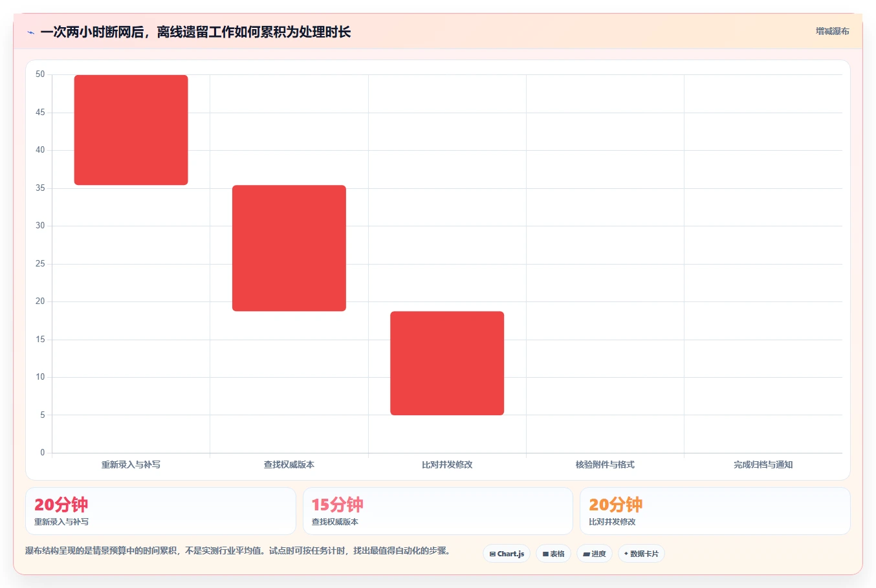Click the y-axis value 0
This screenshot has height=588, width=876.
[x=43, y=453]
